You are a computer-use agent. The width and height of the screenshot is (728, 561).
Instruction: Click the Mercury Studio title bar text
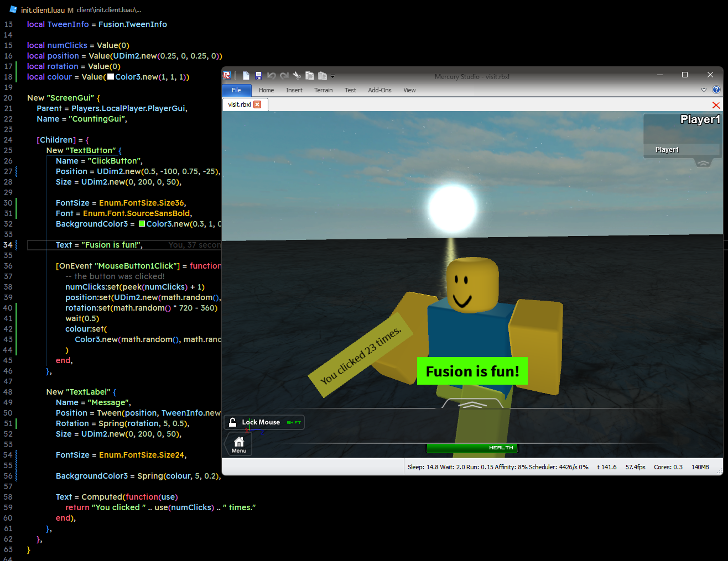(x=472, y=77)
